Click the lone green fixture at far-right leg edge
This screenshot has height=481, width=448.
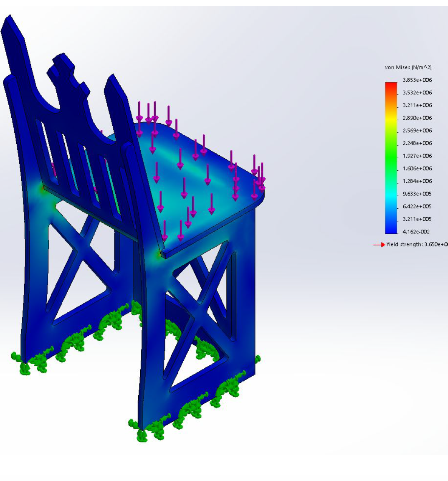point(258,359)
